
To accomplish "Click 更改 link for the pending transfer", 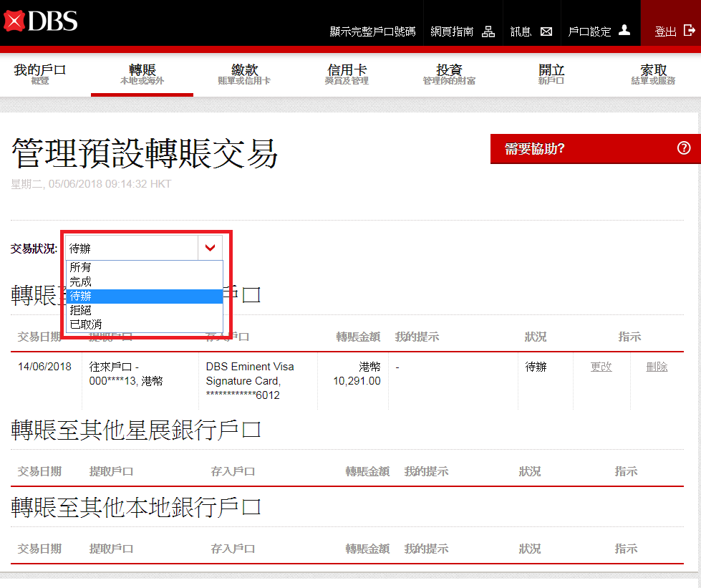I will point(601,367).
